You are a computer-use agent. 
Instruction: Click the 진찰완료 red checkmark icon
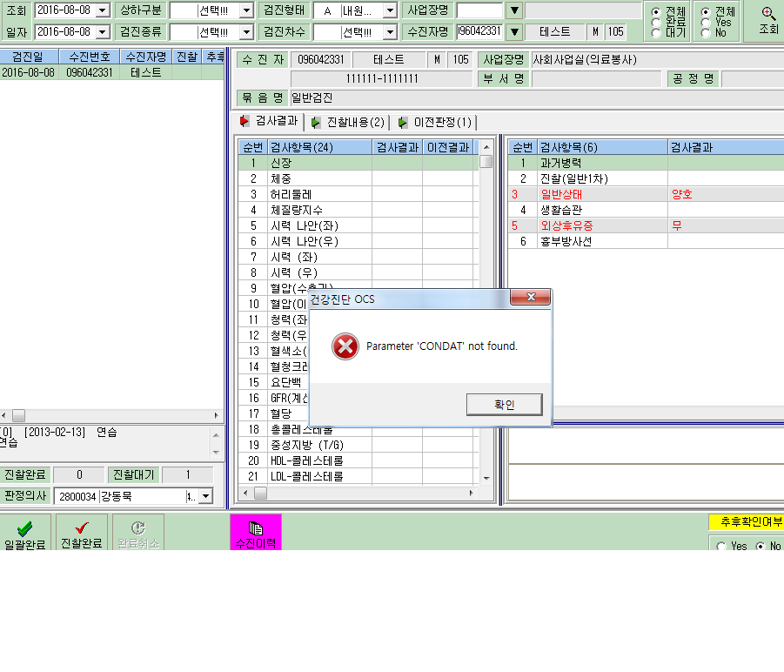click(x=82, y=528)
